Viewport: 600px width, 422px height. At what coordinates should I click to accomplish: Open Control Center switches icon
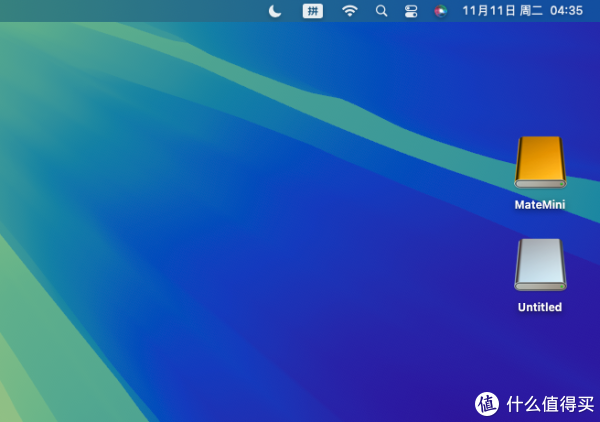[x=411, y=10]
